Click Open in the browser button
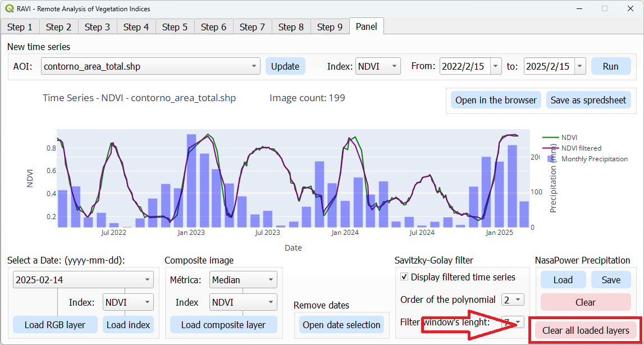This screenshot has height=345, width=644. click(496, 100)
